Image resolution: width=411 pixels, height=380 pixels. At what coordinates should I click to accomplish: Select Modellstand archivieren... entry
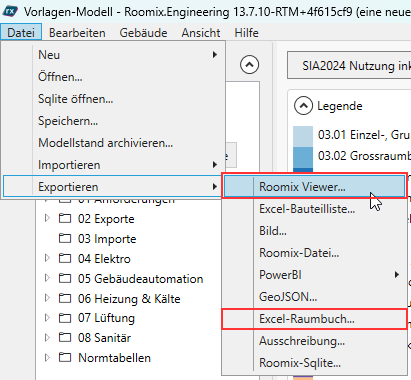pos(113,143)
